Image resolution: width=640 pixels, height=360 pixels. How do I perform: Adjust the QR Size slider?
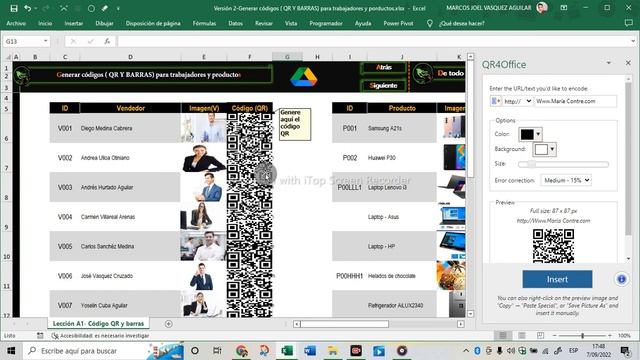tap(563, 164)
